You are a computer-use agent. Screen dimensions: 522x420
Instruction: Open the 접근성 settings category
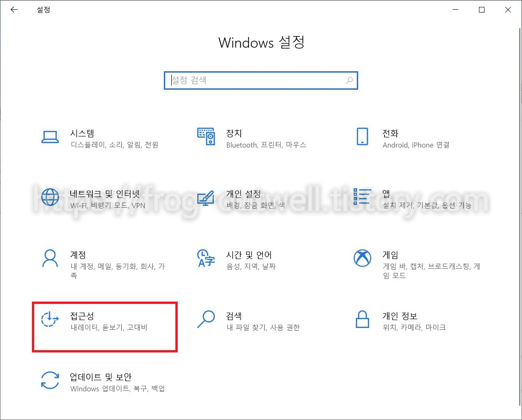point(82,316)
